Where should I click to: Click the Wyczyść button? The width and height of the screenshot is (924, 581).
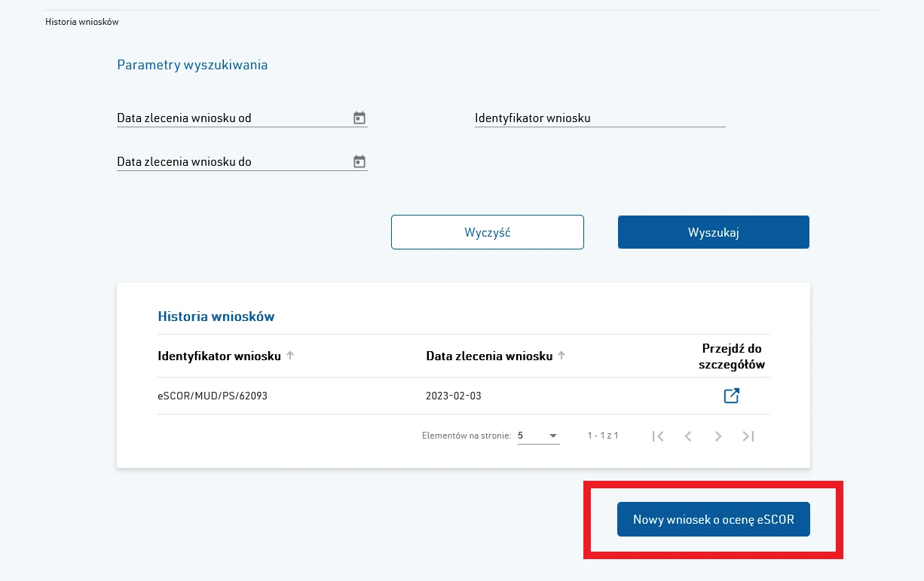click(488, 232)
